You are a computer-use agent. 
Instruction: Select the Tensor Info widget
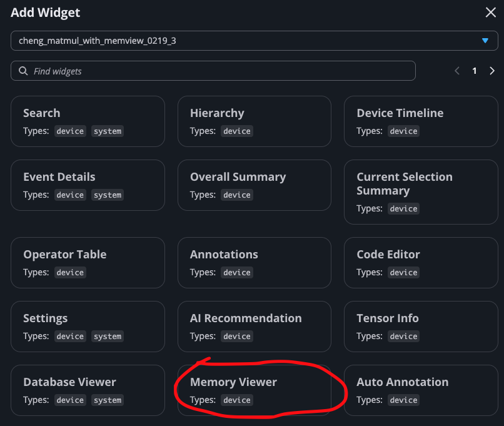[x=421, y=327]
